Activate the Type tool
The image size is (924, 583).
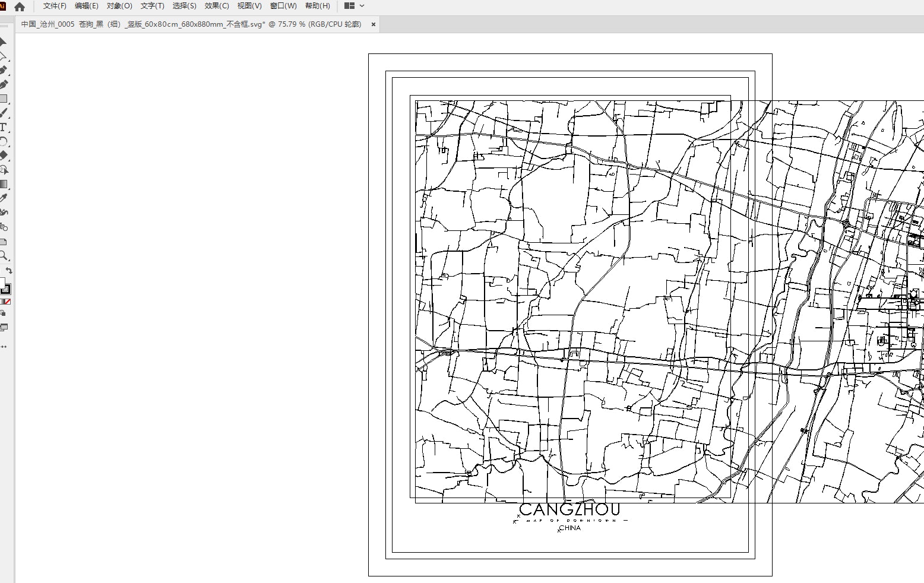pyautogui.click(x=3, y=127)
